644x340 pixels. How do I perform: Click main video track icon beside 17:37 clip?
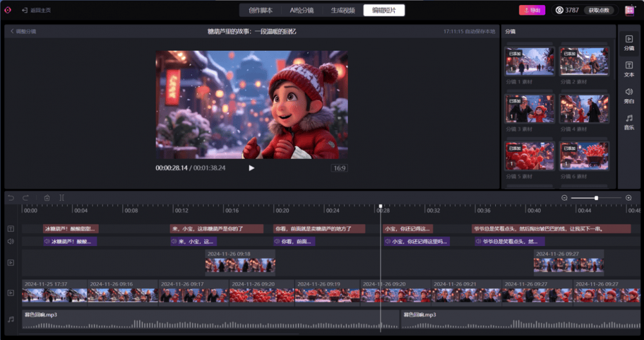pyautogui.click(x=11, y=293)
